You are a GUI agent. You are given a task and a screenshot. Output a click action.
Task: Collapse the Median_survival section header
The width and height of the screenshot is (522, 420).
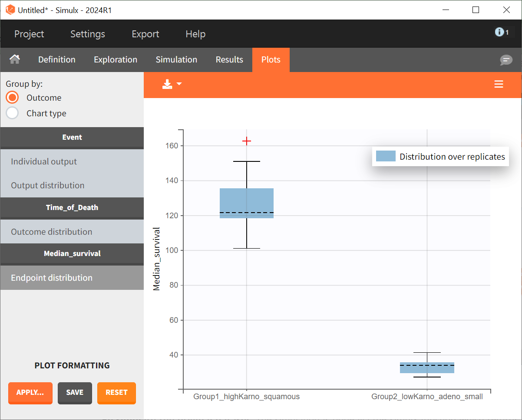click(x=72, y=253)
